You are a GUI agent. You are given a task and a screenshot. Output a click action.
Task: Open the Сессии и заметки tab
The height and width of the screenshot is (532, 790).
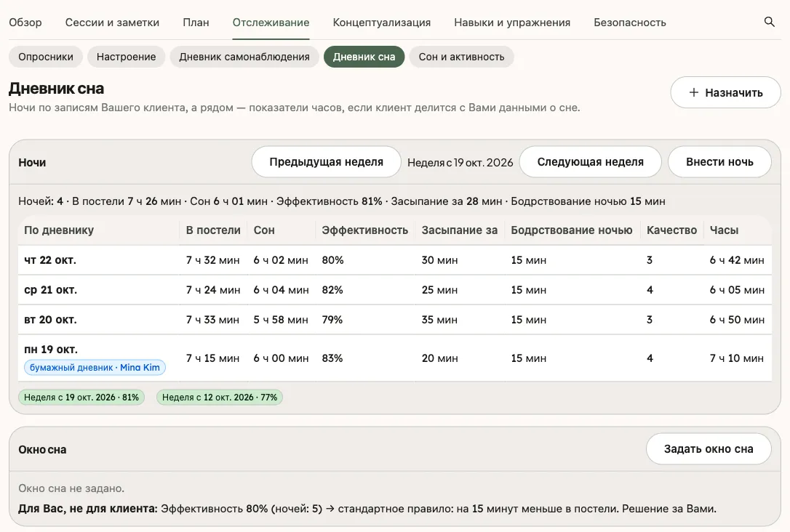[112, 23]
